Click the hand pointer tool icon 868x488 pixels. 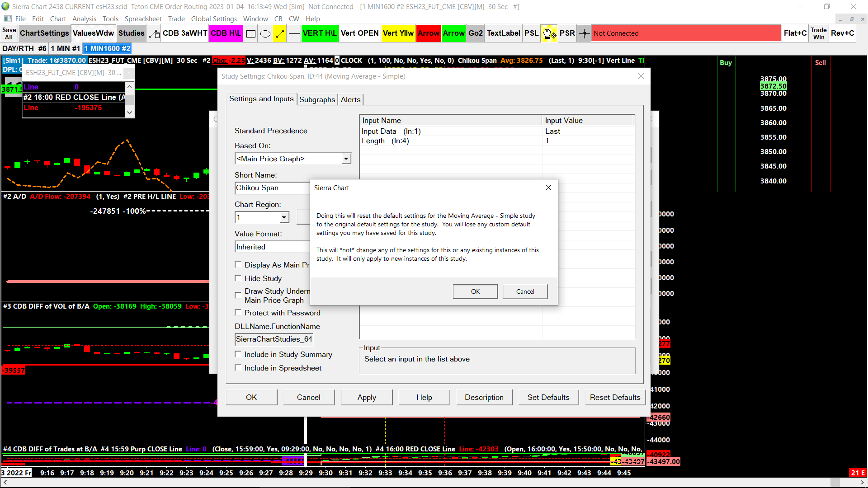coord(549,33)
